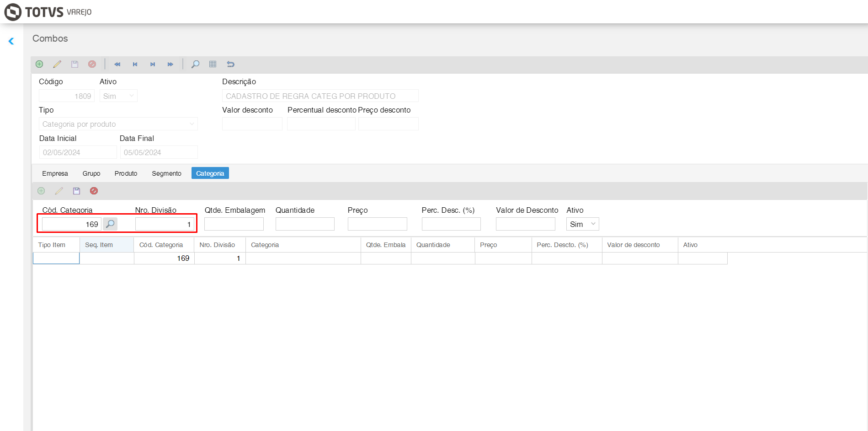Cancel category editing with red prohibited icon

pyautogui.click(x=94, y=191)
